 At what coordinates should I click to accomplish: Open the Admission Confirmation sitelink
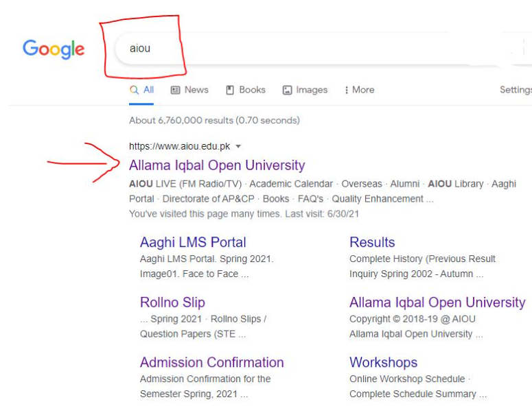(x=212, y=362)
